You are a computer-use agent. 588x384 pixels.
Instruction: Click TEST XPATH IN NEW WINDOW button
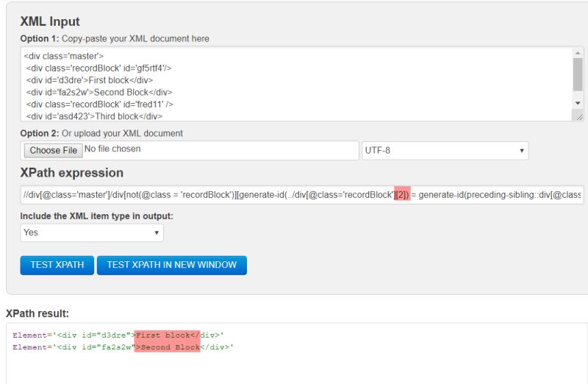172,265
